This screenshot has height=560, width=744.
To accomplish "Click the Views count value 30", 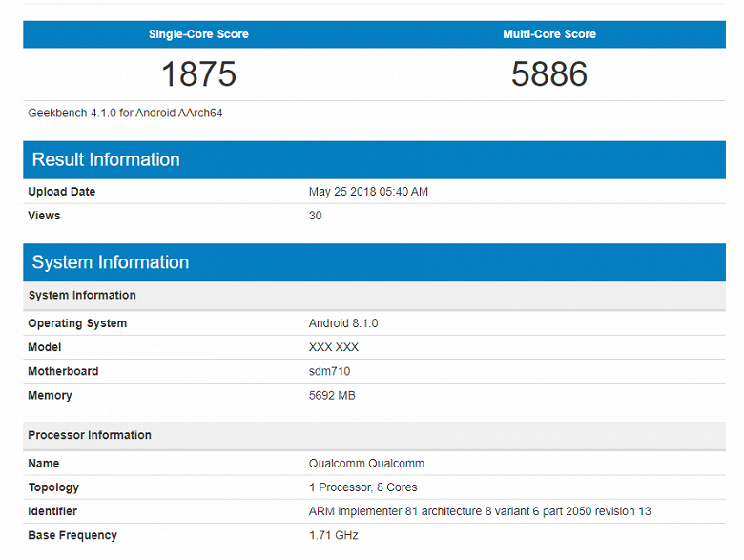I will [315, 216].
